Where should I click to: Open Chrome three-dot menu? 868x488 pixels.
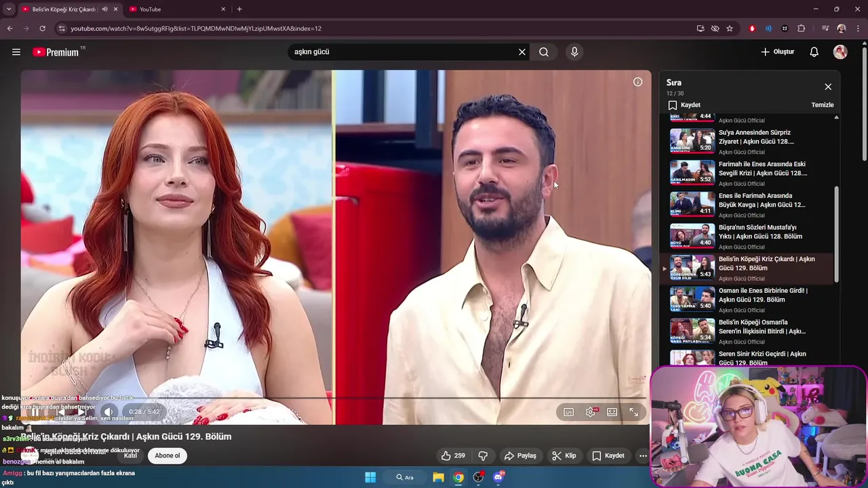tap(859, 28)
